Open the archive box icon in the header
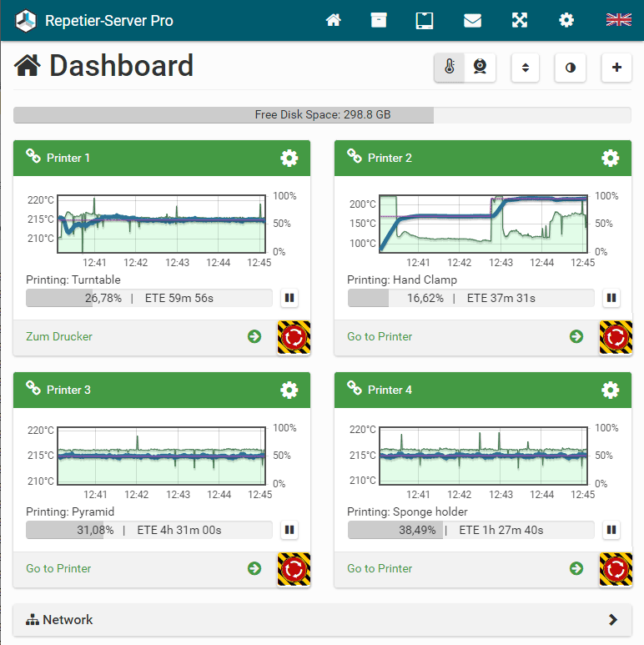644x645 pixels. 379,20
